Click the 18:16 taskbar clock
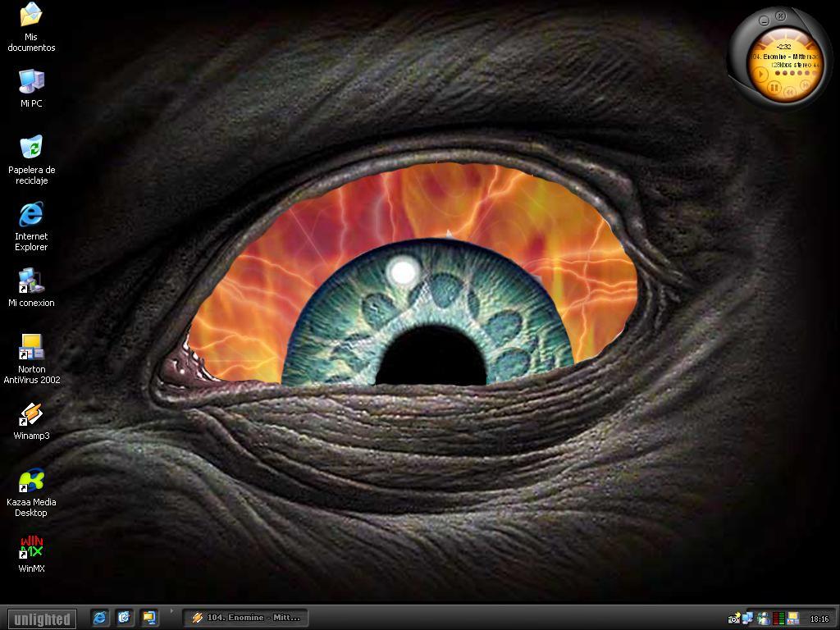 tap(819, 619)
